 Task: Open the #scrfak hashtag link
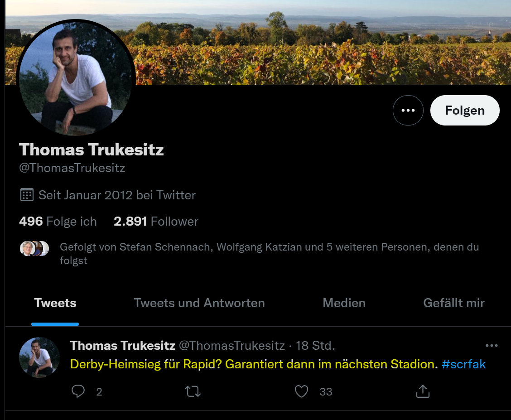(463, 364)
